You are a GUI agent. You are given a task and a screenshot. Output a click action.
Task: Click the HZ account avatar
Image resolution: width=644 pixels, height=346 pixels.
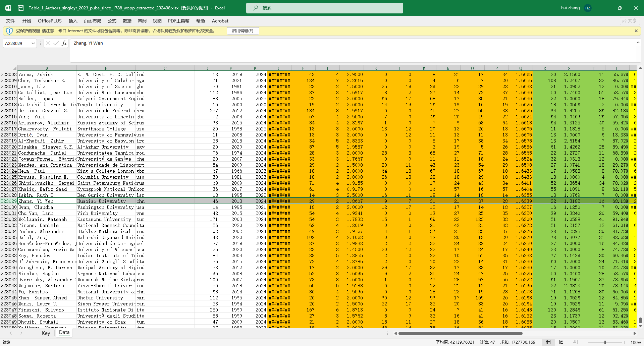pos(588,8)
